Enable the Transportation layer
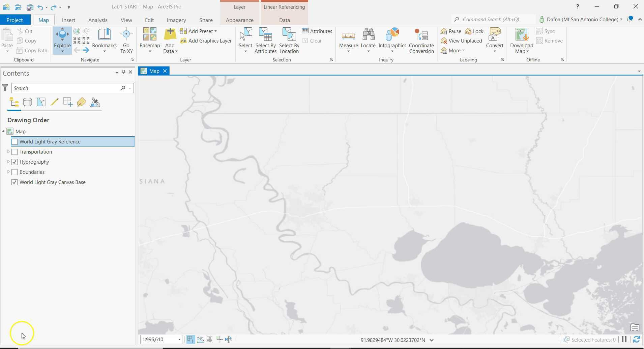 click(14, 152)
